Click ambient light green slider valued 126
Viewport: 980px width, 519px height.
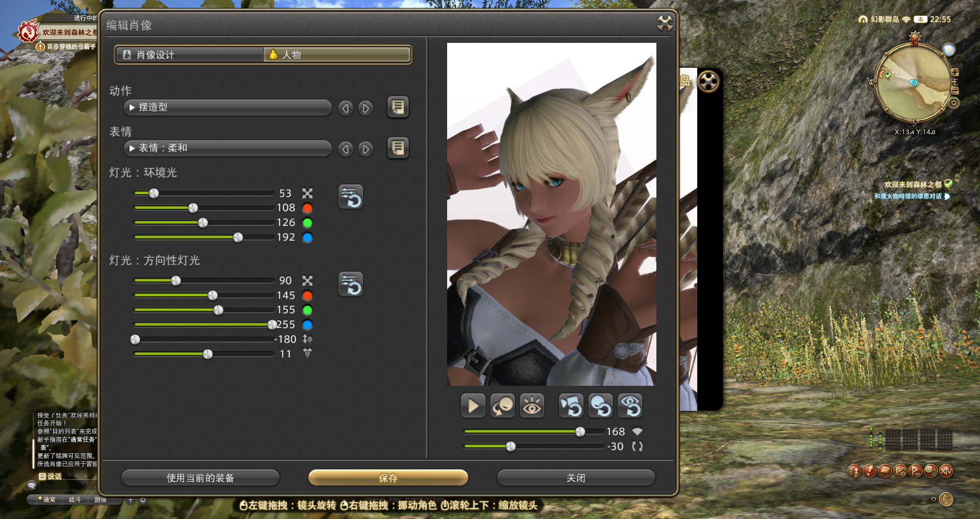pyautogui.click(x=204, y=223)
